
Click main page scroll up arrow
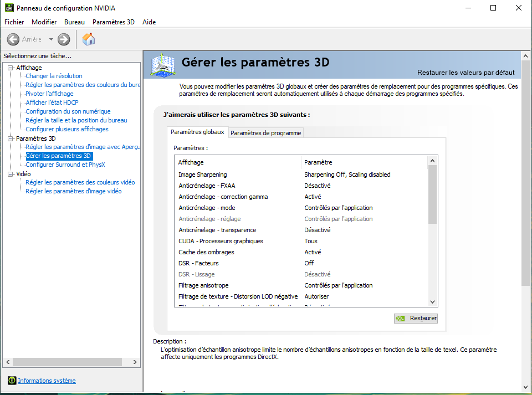pos(525,56)
